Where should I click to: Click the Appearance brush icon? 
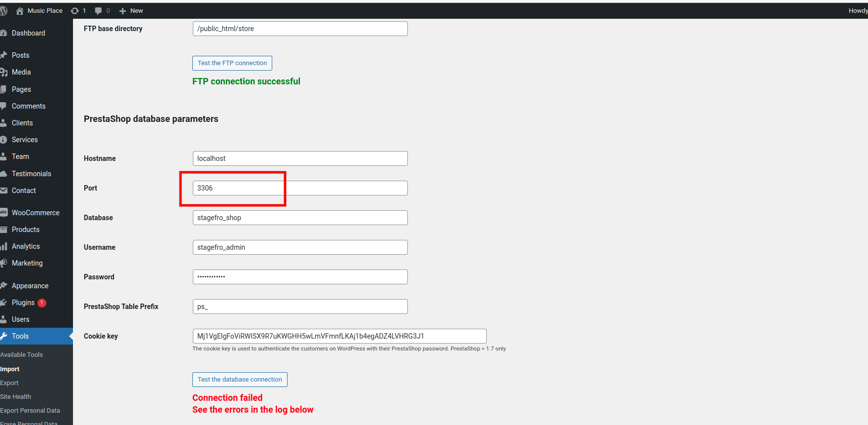tap(3, 286)
